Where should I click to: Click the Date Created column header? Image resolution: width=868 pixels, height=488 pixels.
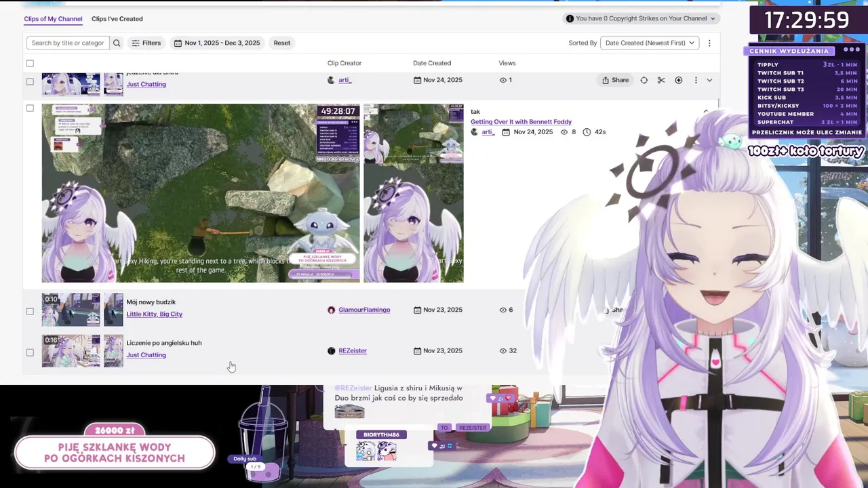tap(432, 63)
